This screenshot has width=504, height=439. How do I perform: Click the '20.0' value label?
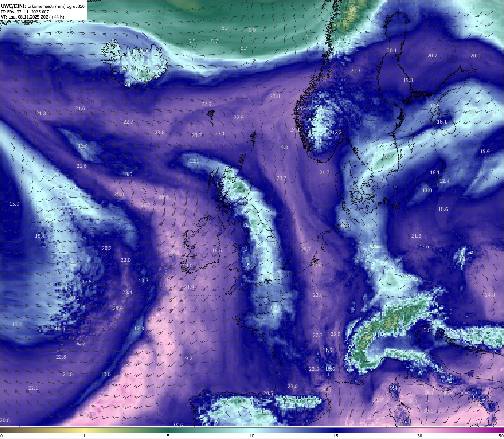(x=475, y=56)
